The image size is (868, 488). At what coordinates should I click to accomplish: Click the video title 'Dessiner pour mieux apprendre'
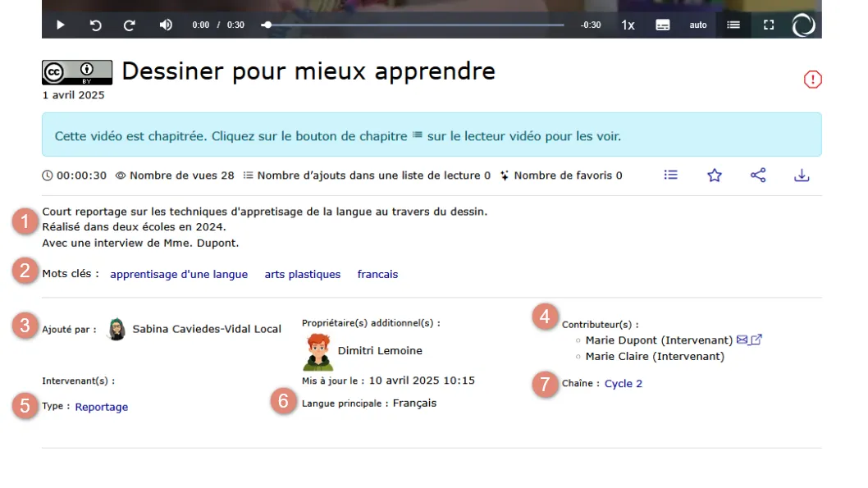[x=308, y=71]
